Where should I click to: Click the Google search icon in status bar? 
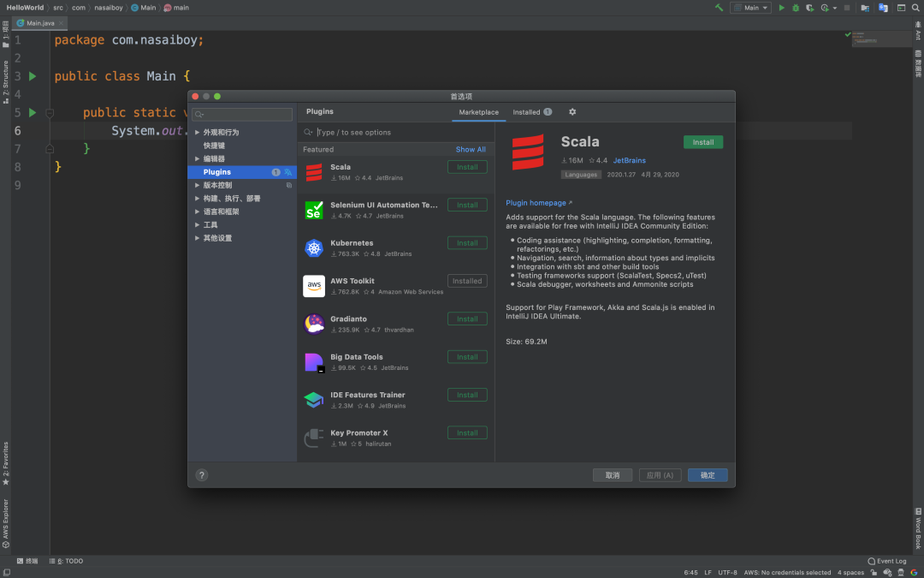click(912, 571)
